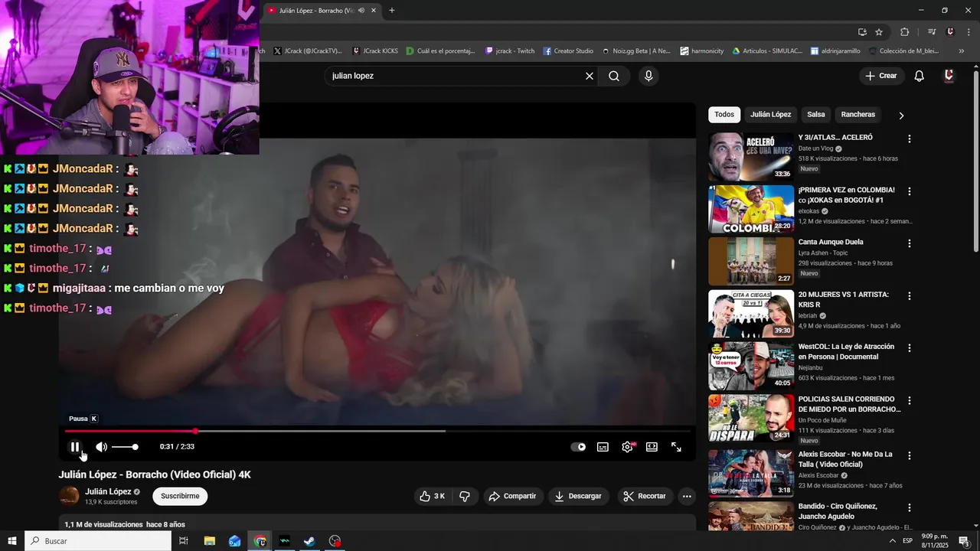Close the Julián López - Borracho browser tab
Screen dimensions: 980x551
tap(374, 10)
